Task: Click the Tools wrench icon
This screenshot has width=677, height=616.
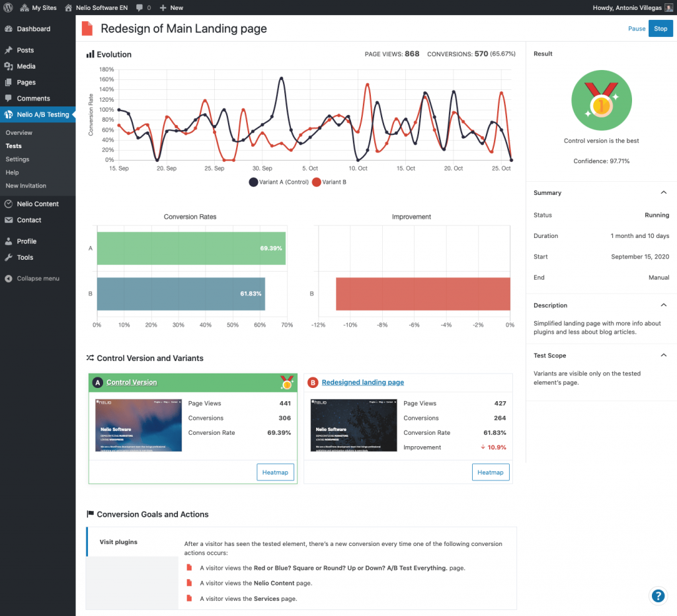Action: click(x=8, y=257)
